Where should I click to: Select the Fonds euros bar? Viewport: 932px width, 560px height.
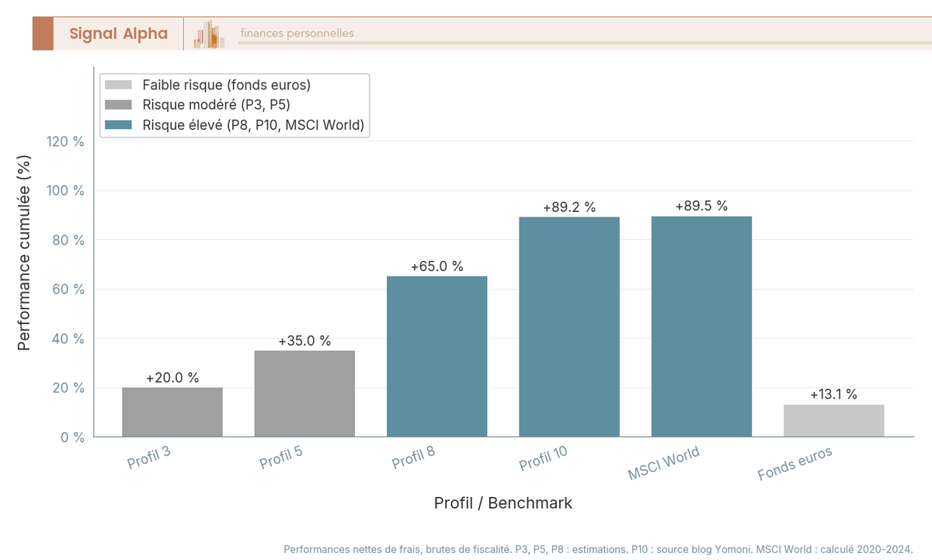click(833, 420)
